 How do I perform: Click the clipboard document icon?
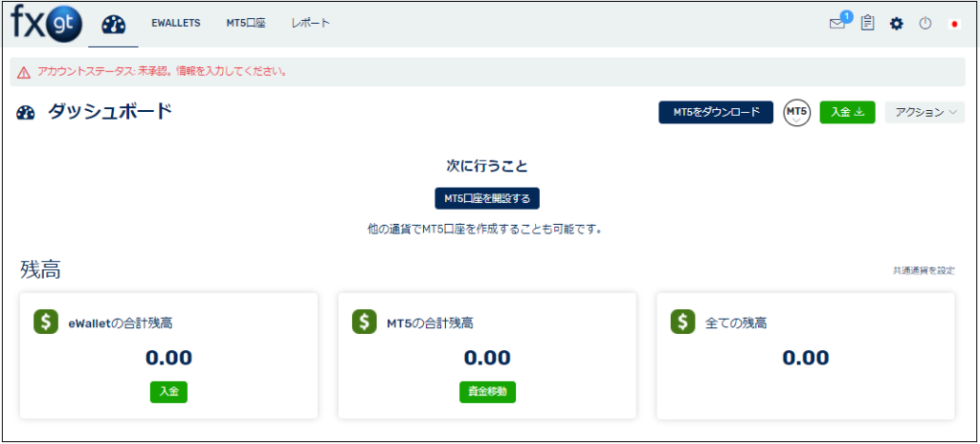[867, 24]
